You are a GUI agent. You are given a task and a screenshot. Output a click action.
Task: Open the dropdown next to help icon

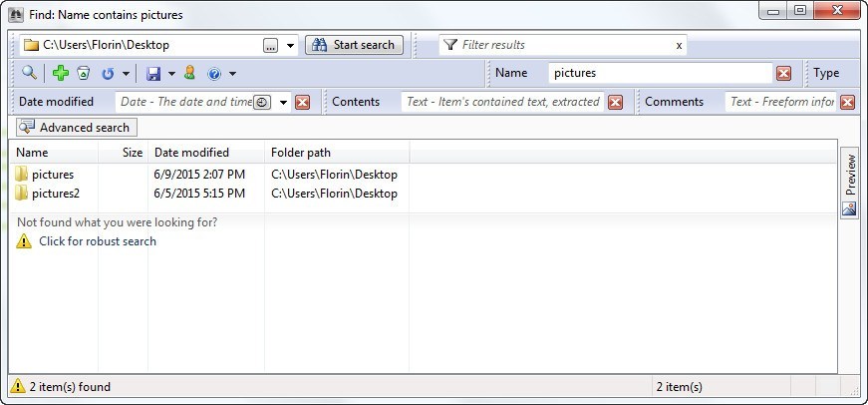(x=232, y=74)
